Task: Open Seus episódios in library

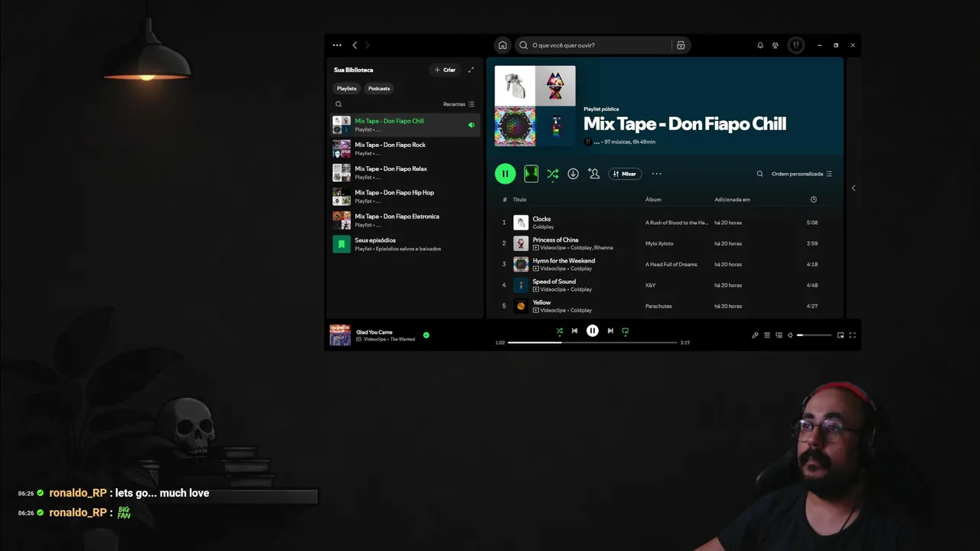Action: [x=405, y=244]
